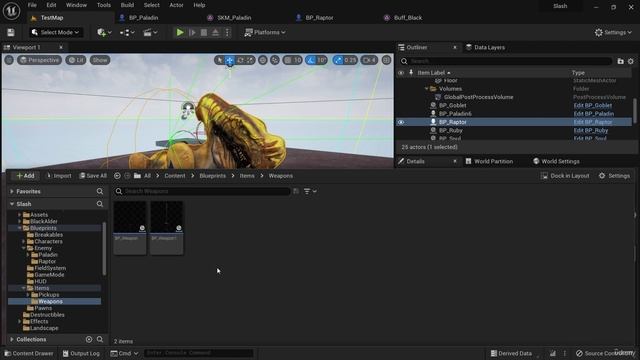Open the Output Log panel

tap(81, 353)
